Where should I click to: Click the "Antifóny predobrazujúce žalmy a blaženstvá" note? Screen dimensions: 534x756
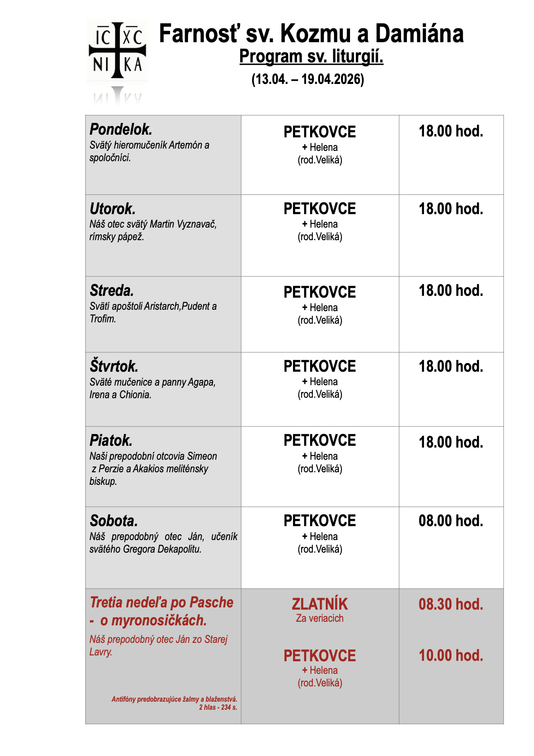click(174, 699)
